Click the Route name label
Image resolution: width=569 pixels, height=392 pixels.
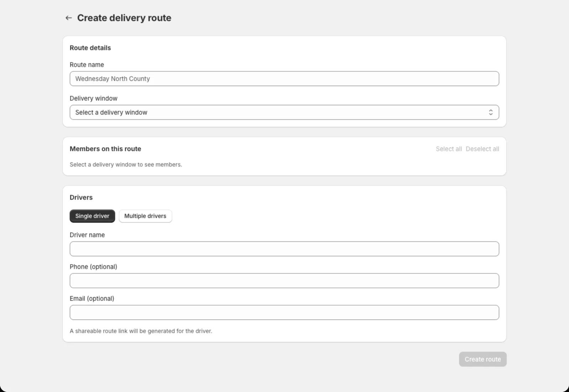click(x=87, y=65)
